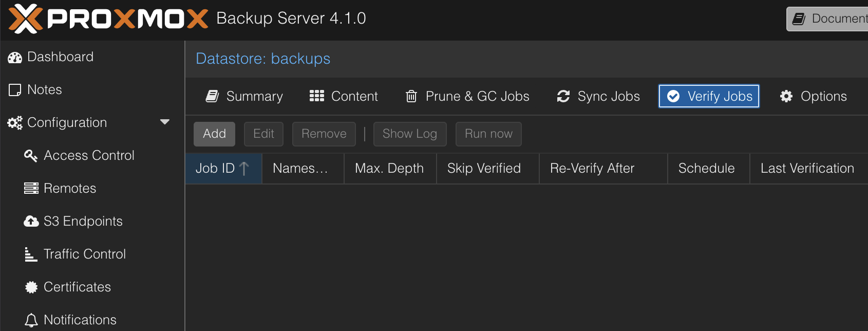Sort by the Names... column header
The width and height of the screenshot is (868, 331).
[303, 169]
